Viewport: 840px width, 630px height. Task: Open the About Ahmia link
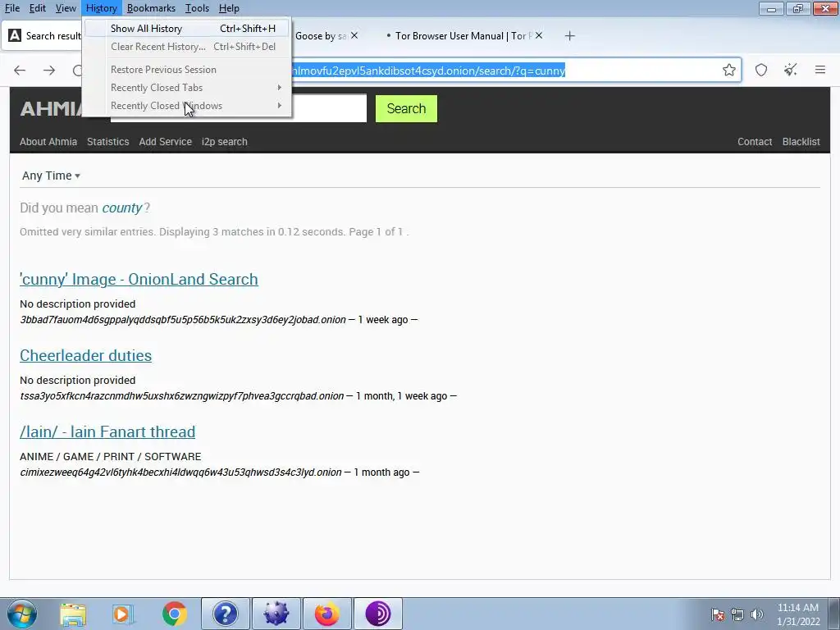click(48, 142)
